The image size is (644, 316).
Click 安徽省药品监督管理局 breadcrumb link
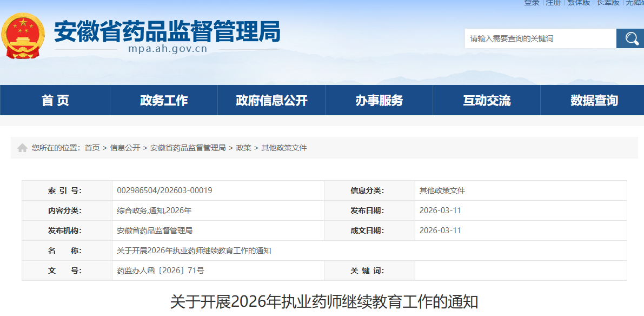pos(188,148)
